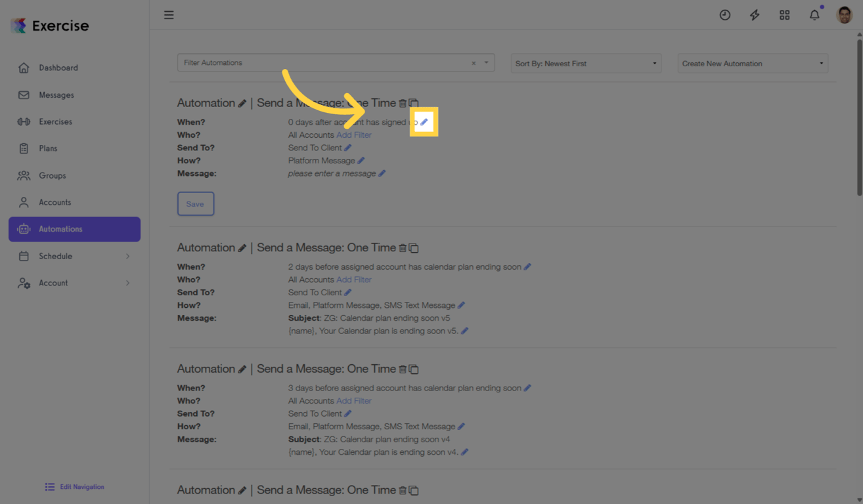Edit the 'account has signed up' trigger
This screenshot has width=863, height=504.
424,122
